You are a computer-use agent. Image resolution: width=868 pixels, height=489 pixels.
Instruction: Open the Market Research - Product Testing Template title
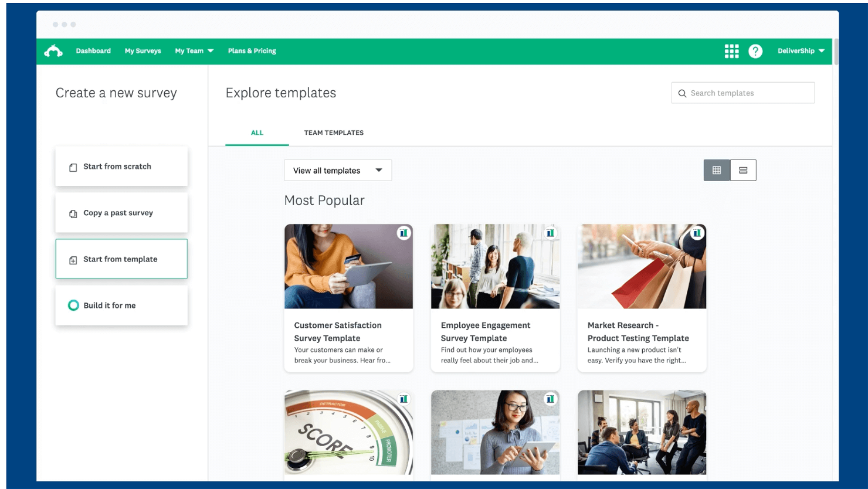click(x=638, y=332)
